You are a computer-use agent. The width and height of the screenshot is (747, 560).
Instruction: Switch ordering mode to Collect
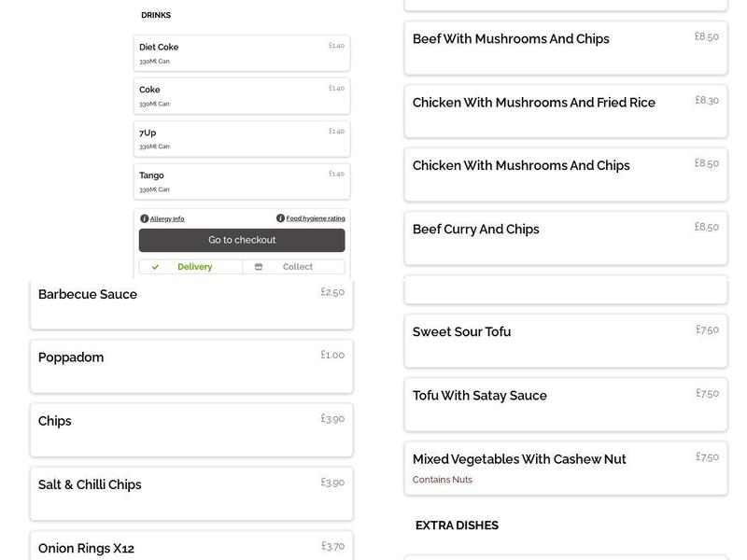tap(297, 266)
